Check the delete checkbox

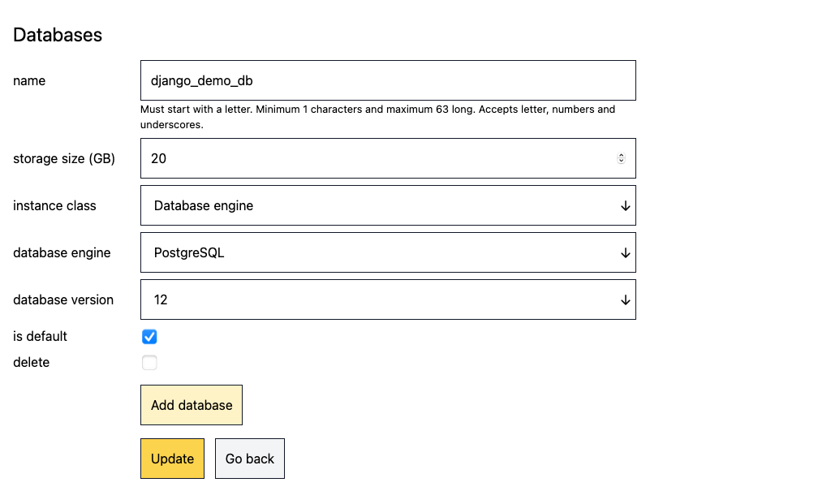149,363
